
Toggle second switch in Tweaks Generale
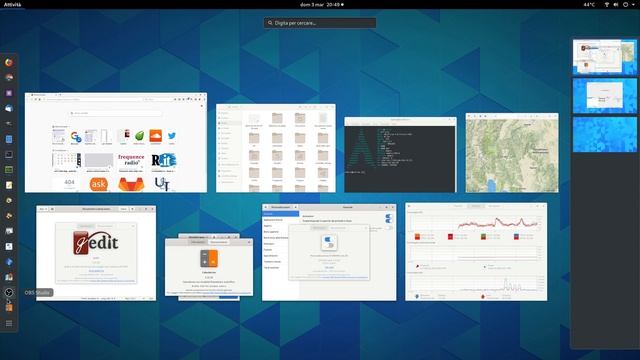(388, 221)
